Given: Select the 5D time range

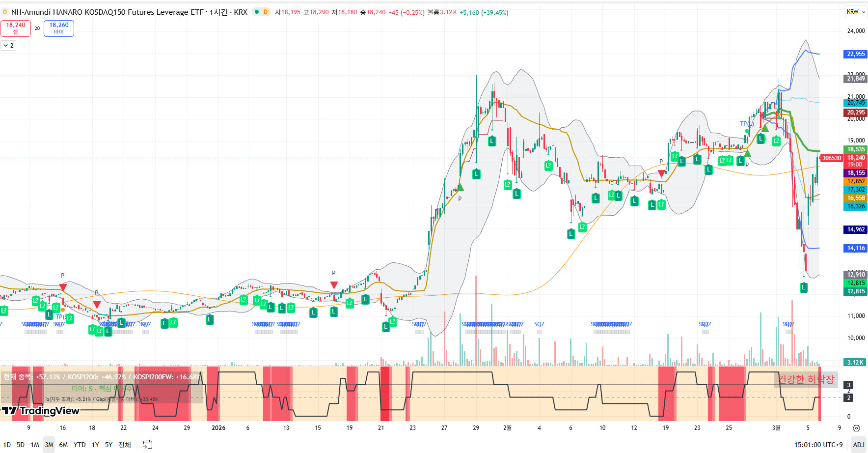Looking at the screenshot, I should pyautogui.click(x=21, y=445).
